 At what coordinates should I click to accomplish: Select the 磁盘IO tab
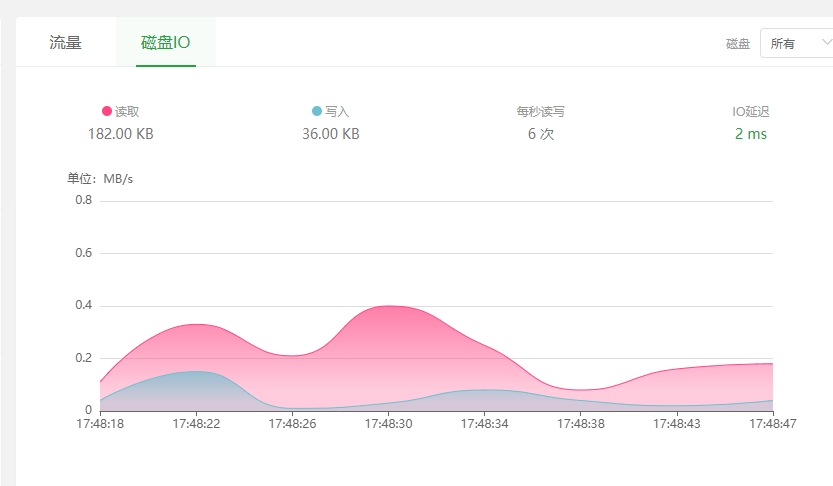click(x=166, y=42)
